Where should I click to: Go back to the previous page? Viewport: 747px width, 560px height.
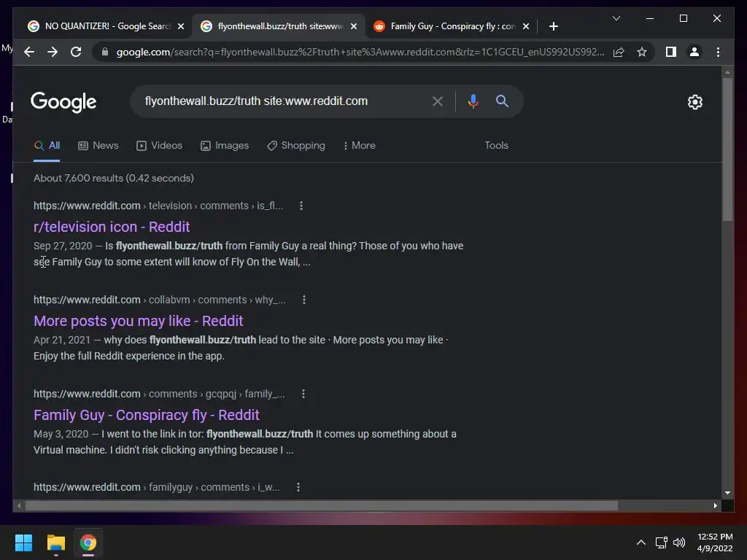point(29,52)
